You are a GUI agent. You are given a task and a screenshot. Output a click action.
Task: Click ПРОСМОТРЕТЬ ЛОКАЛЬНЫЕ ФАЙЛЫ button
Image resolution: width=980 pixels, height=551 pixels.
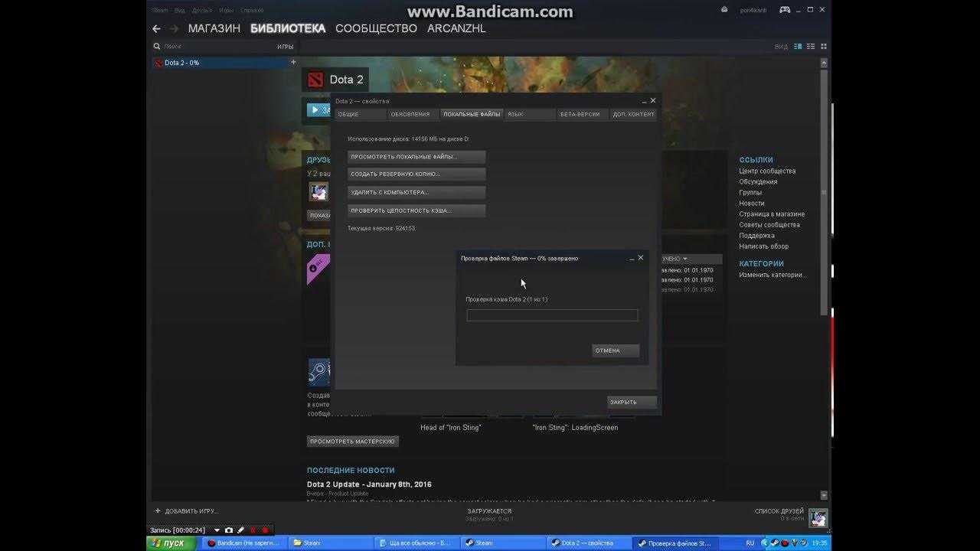pyautogui.click(x=416, y=156)
